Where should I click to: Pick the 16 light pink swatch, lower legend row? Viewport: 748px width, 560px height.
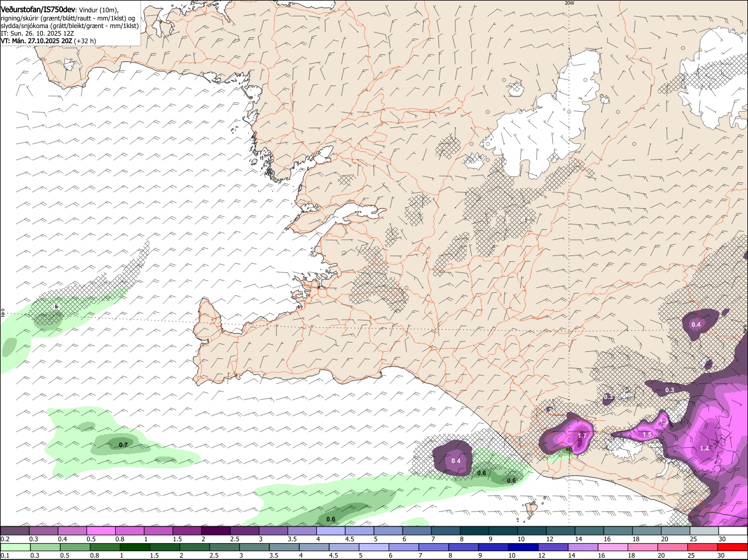[612, 548]
